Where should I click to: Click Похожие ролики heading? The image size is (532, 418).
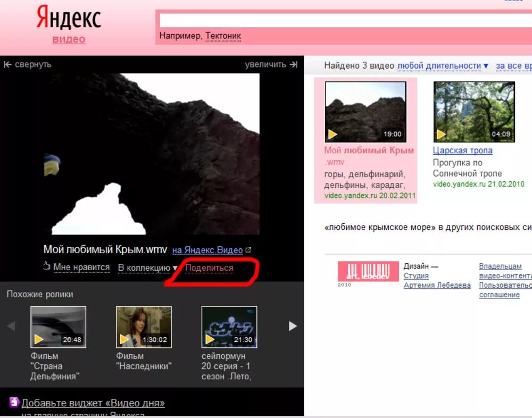pos(40,294)
